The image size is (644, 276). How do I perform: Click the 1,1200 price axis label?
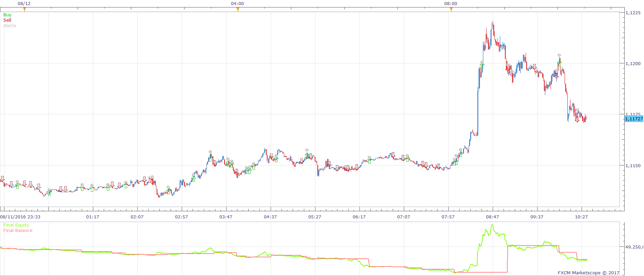point(633,63)
